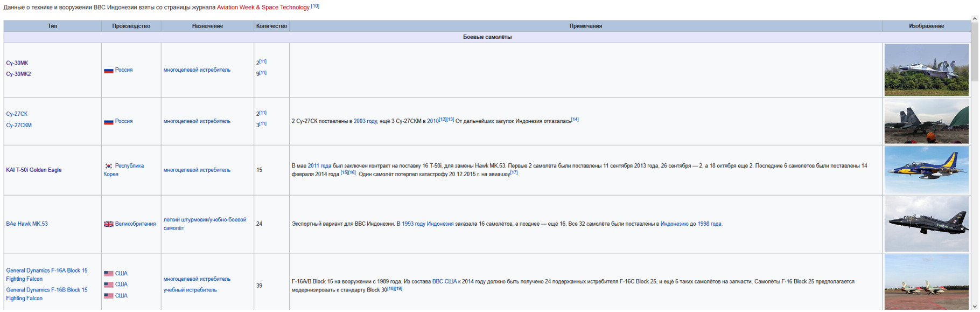This screenshot has width=980, height=312.
Task: Open Россия link in the Су-30МК row
Action: (x=124, y=70)
